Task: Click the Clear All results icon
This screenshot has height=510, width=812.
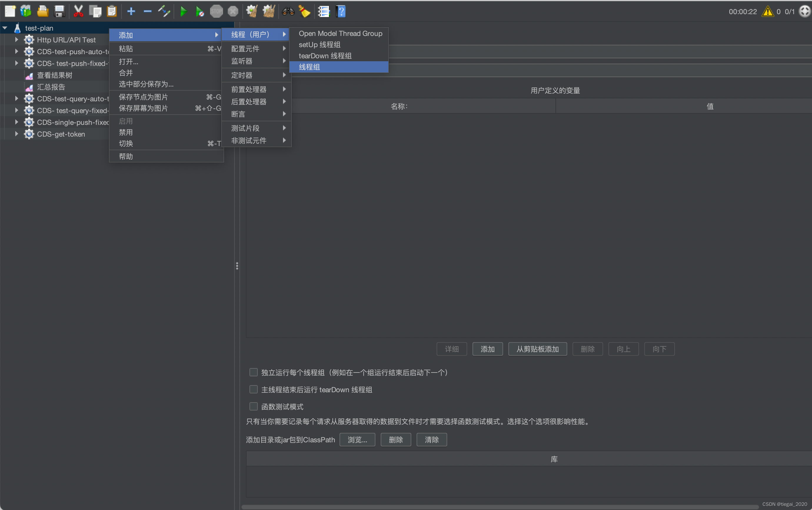Action: click(269, 11)
